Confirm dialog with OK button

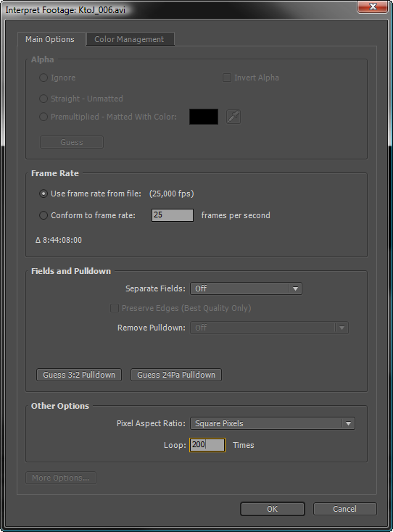273,509
